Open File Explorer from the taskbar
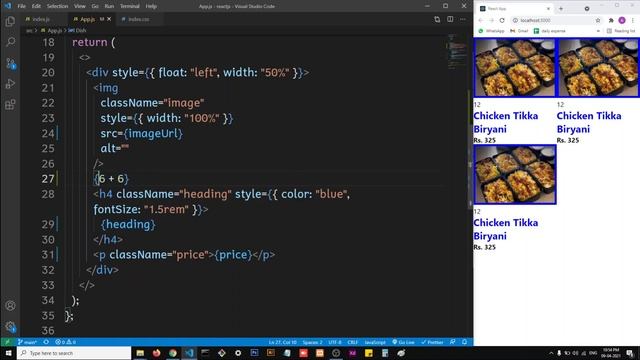The height and width of the screenshot is (360, 640). pyautogui.click(x=140, y=353)
